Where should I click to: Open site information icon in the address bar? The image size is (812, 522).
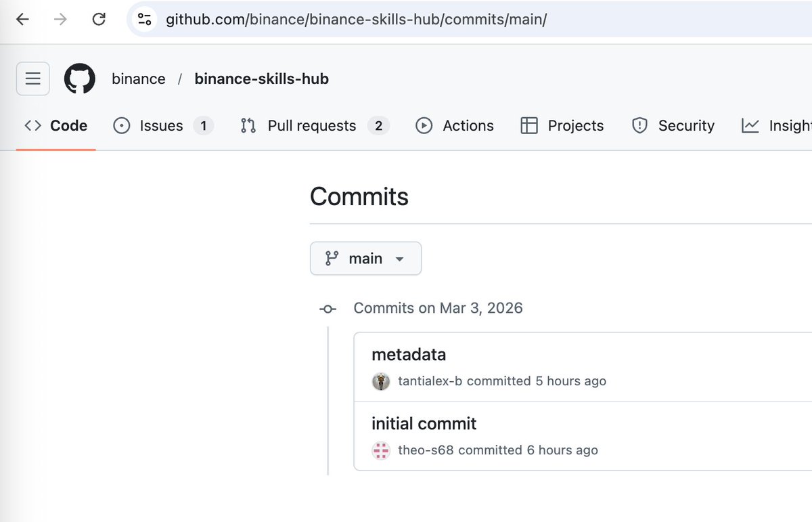pyautogui.click(x=144, y=19)
